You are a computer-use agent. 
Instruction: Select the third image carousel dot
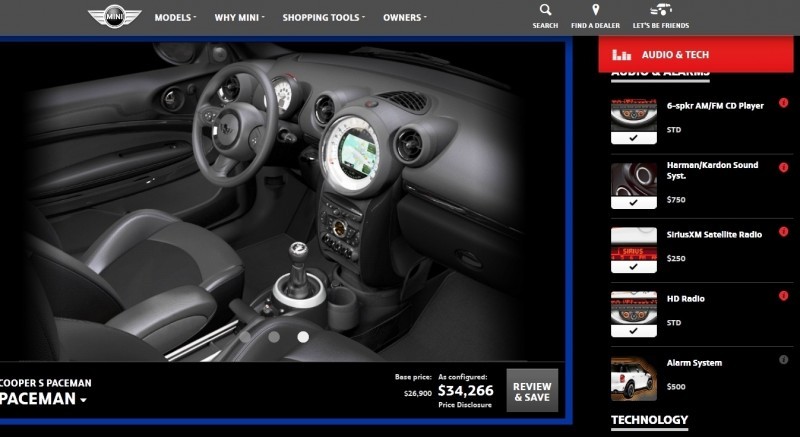303,337
